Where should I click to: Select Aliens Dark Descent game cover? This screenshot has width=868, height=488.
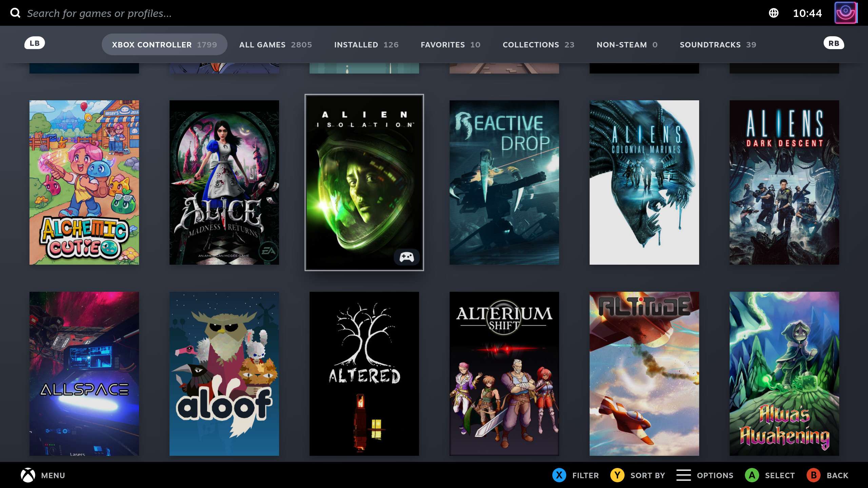(784, 182)
